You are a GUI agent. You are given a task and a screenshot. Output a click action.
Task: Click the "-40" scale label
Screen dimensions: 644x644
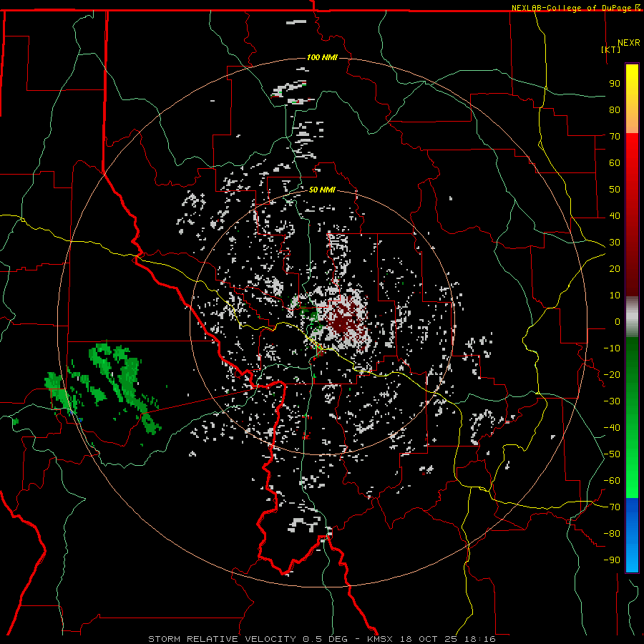pyautogui.click(x=612, y=428)
